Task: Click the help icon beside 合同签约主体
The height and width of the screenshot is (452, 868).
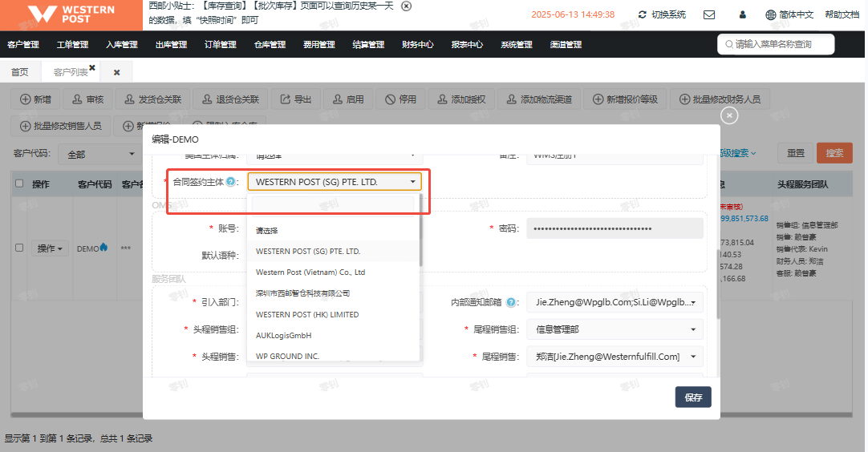Action: pyautogui.click(x=231, y=181)
